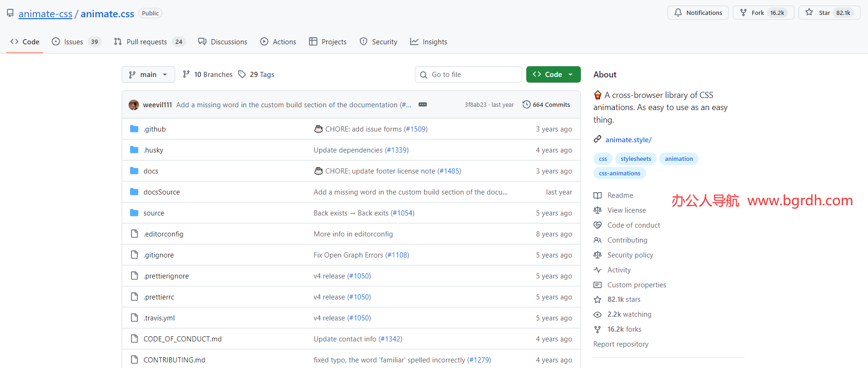868x368 pixels.
Task: Open pull request #1279 link
Action: 479,360
